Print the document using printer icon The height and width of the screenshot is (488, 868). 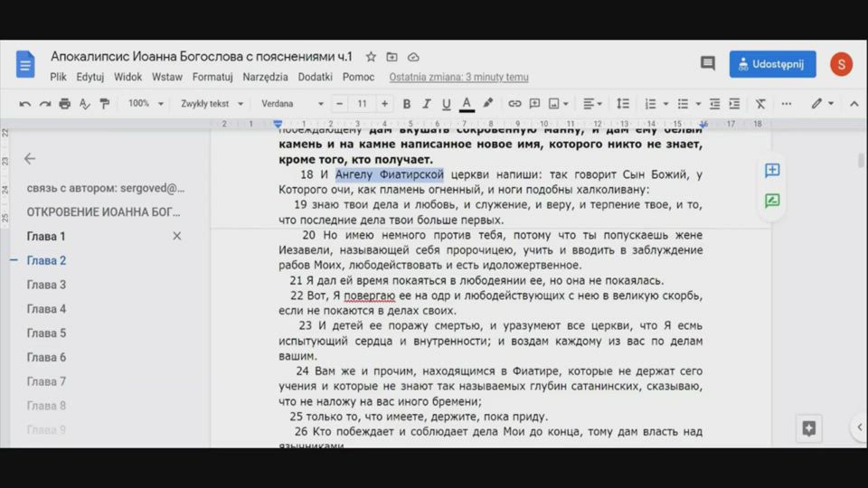[64, 104]
